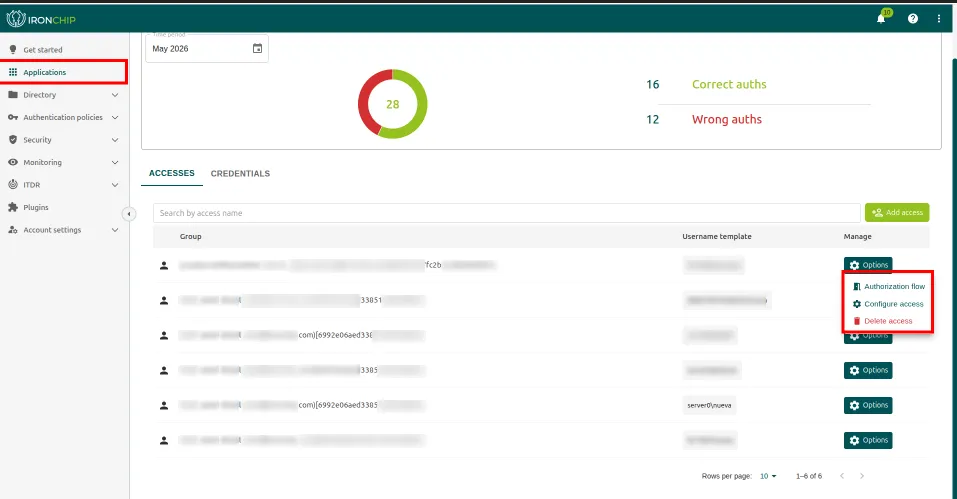Image resolution: width=957 pixels, height=499 pixels.
Task: Click the Authentication policies key icon
Action: (13, 117)
